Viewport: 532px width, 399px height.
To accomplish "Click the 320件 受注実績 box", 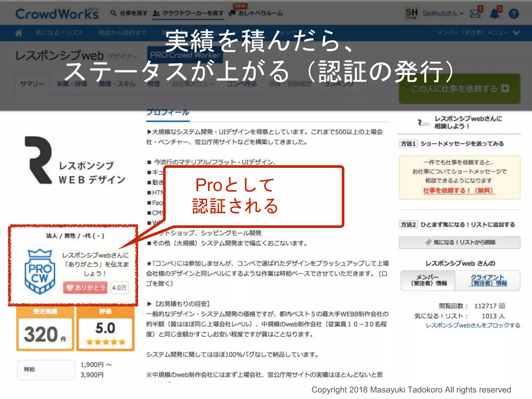I will point(45,329).
